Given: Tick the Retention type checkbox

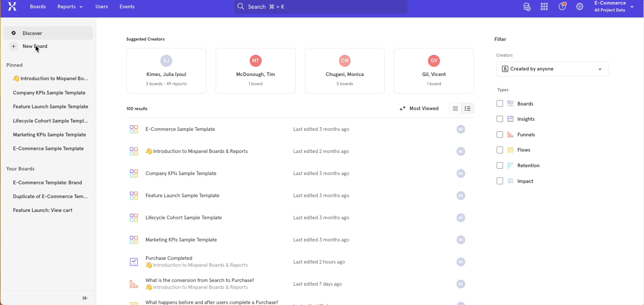Looking at the screenshot, I should point(500,165).
